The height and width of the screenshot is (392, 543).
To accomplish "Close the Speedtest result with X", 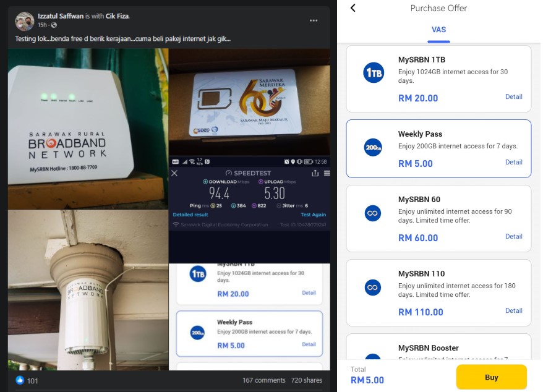I will pos(174,173).
